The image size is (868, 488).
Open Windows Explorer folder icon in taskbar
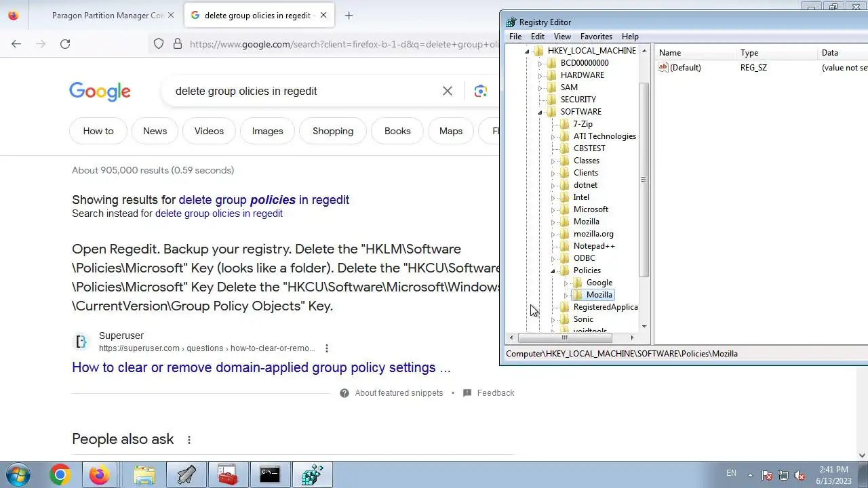click(144, 475)
